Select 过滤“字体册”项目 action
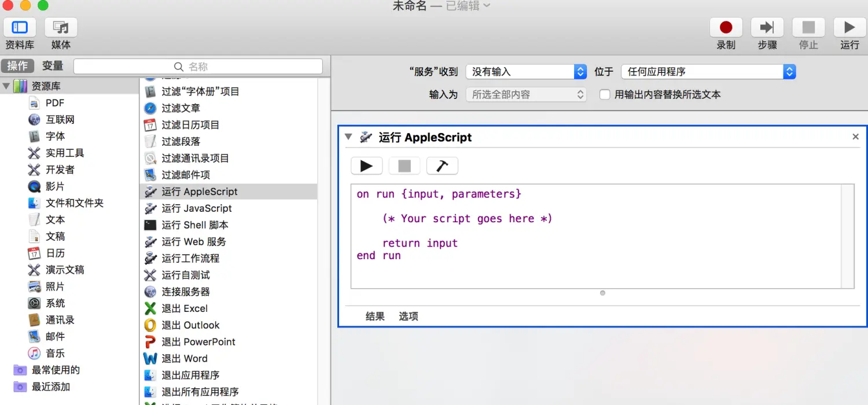This screenshot has width=868, height=405. [229, 91]
